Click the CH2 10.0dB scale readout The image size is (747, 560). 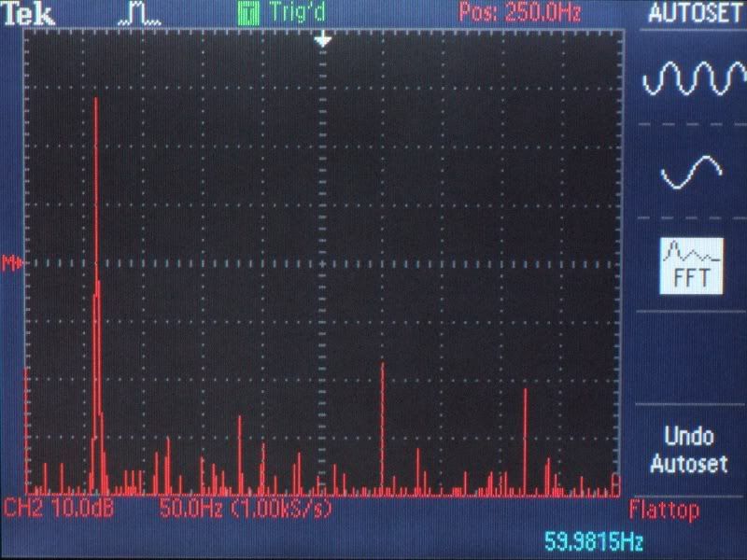click(59, 509)
